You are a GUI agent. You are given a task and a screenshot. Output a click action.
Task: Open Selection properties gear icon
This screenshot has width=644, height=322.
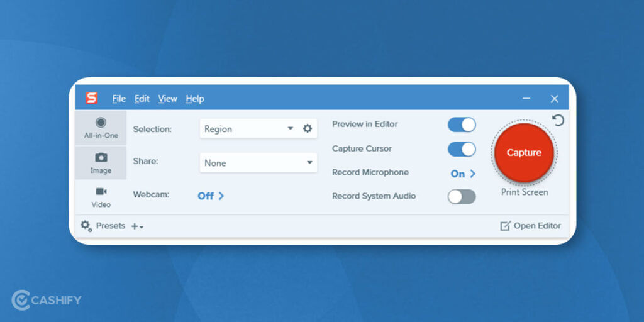[308, 128]
